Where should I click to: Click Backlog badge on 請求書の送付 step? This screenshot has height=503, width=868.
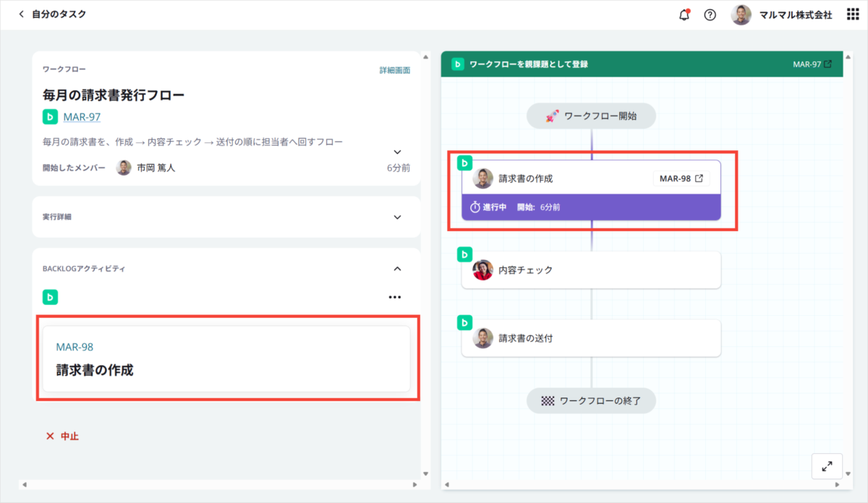coord(464,322)
